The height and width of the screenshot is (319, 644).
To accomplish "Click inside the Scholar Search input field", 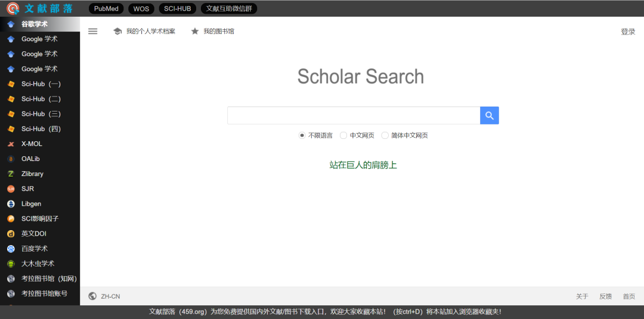I will tap(354, 115).
